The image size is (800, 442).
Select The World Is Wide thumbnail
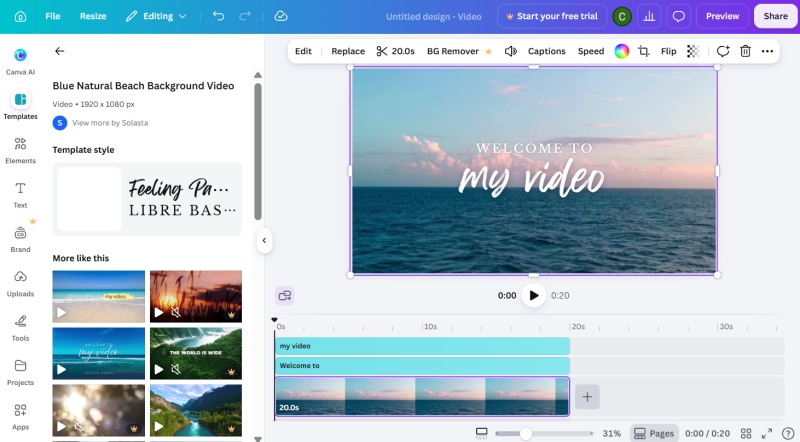(x=196, y=354)
